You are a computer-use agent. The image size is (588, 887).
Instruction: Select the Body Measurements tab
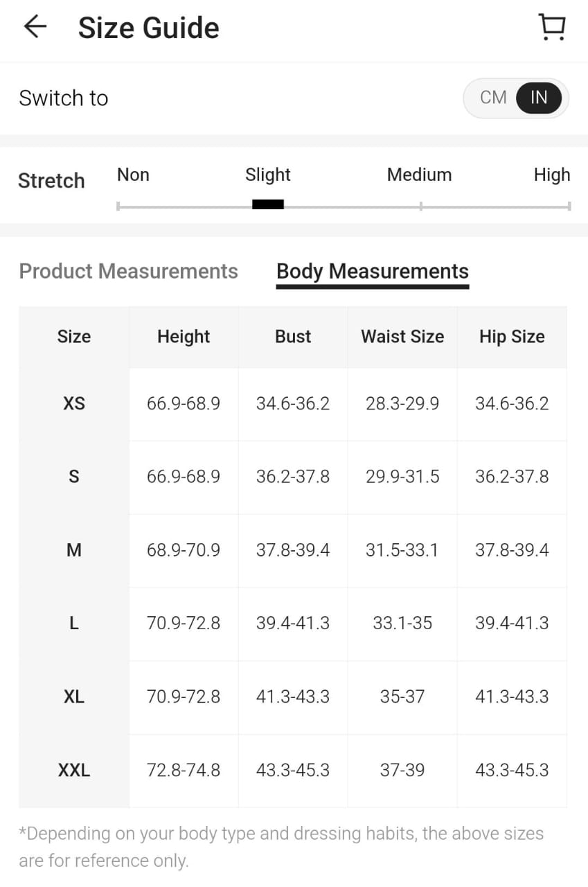[373, 271]
